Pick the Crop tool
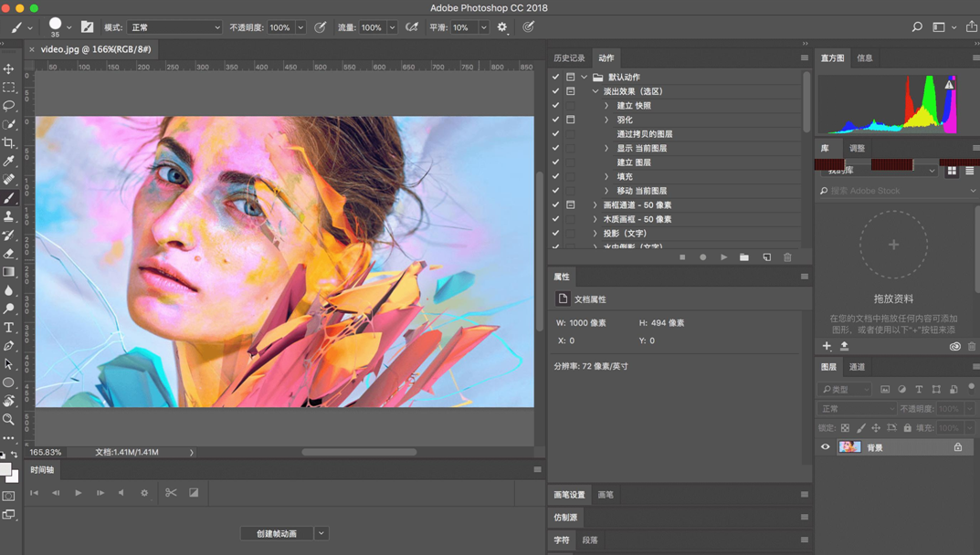This screenshot has width=980, height=555. point(9,142)
